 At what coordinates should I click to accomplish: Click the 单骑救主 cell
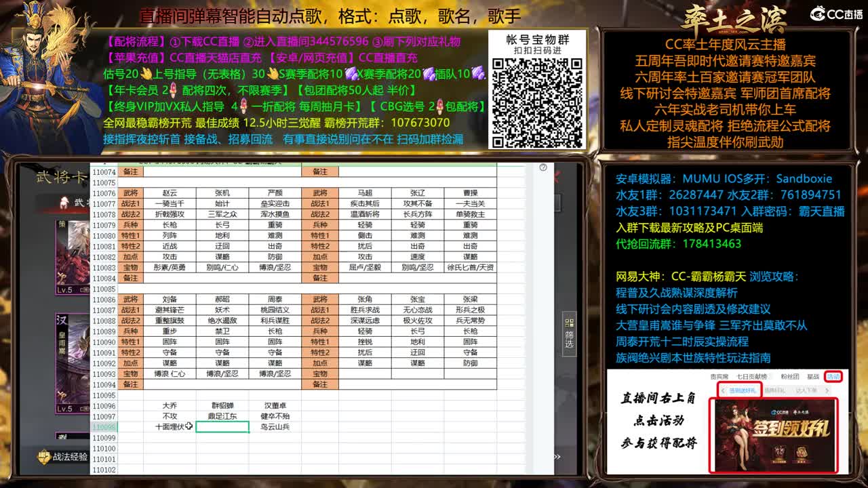(x=470, y=214)
